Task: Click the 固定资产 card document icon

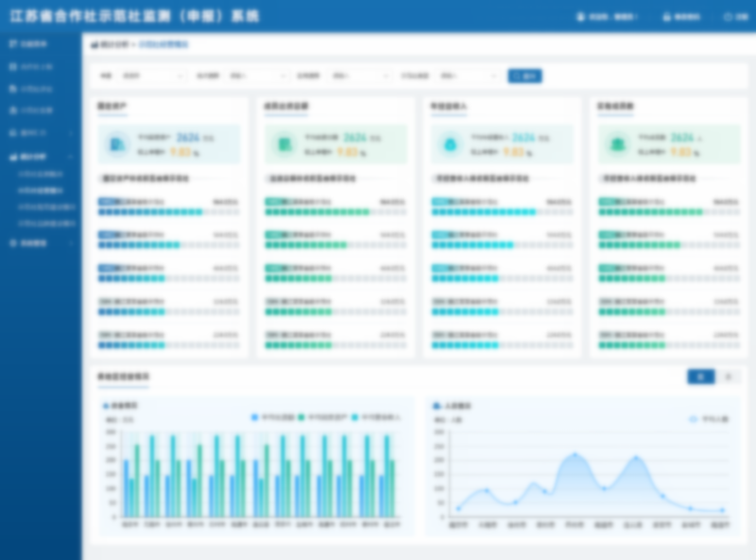Action: (x=117, y=144)
